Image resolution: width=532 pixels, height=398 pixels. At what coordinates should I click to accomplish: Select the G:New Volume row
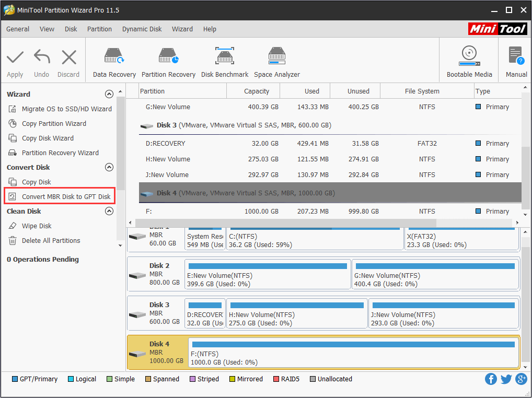pos(330,107)
